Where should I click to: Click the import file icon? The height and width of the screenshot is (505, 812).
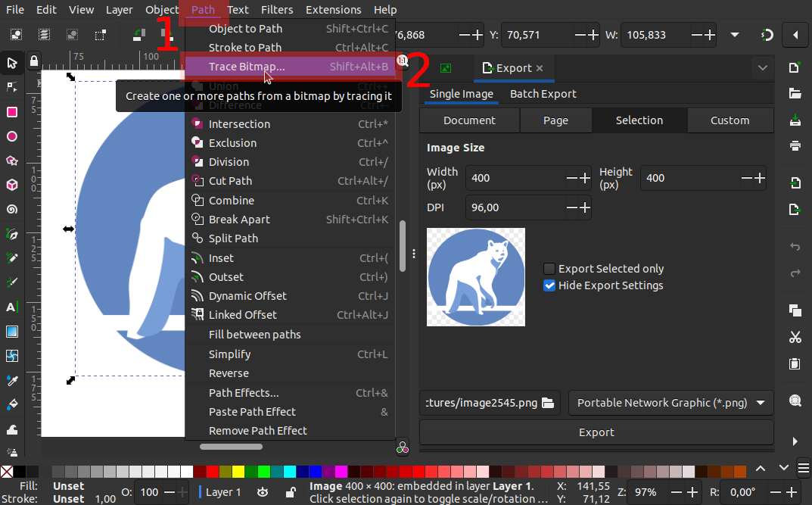(x=795, y=182)
